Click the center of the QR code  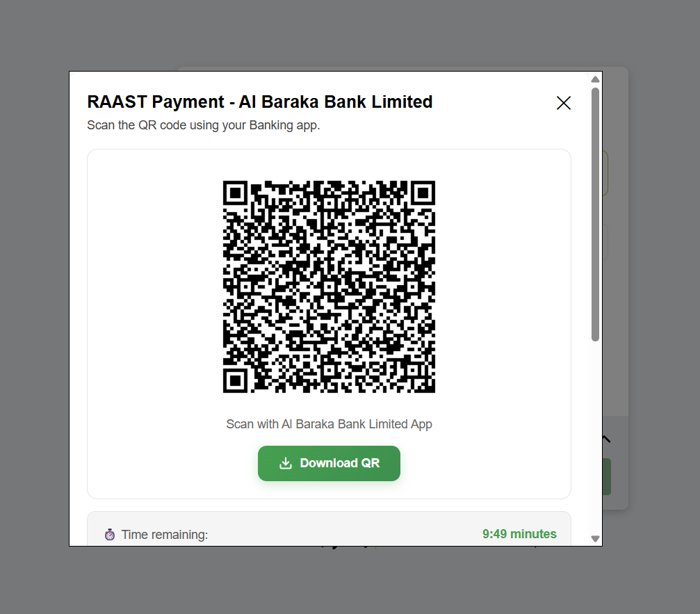pyautogui.click(x=329, y=286)
